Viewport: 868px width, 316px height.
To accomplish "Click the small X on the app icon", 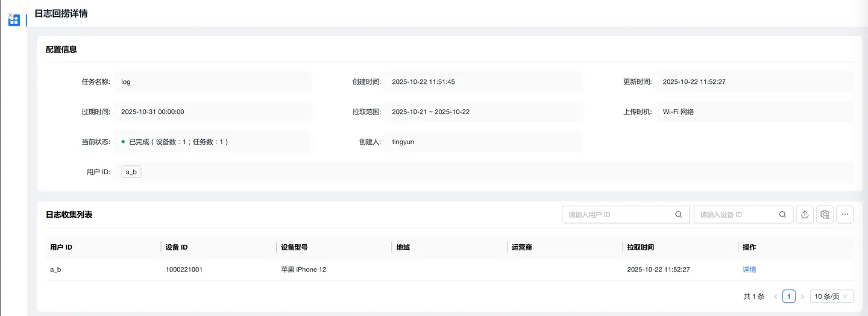I will click(10, 15).
